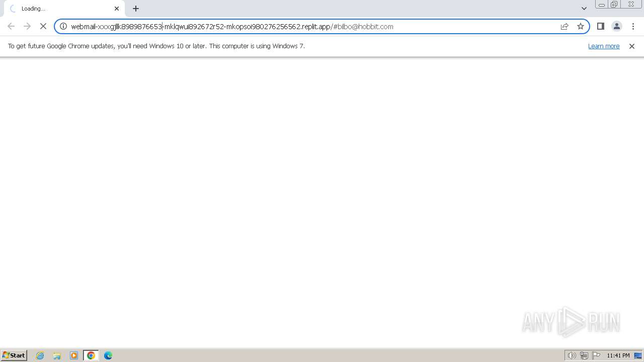The width and height of the screenshot is (644, 362).
Task: Open Chrome three-dot menu
Action: [x=633, y=26]
